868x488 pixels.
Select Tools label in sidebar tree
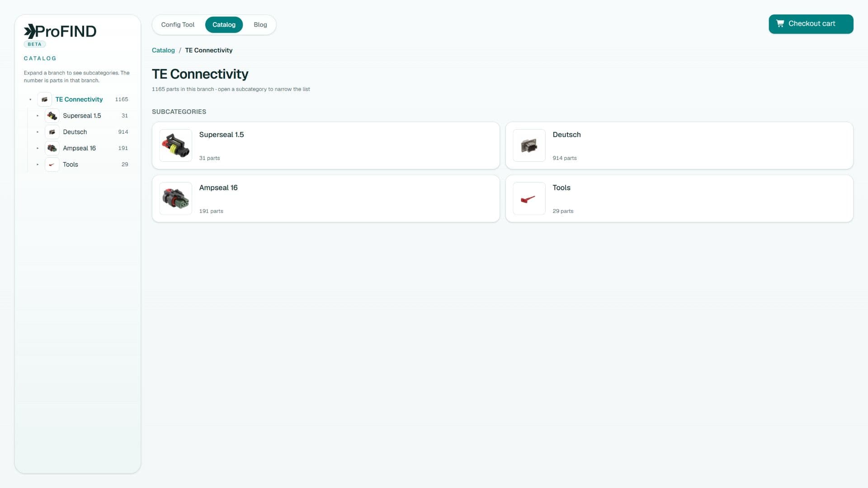tap(71, 164)
